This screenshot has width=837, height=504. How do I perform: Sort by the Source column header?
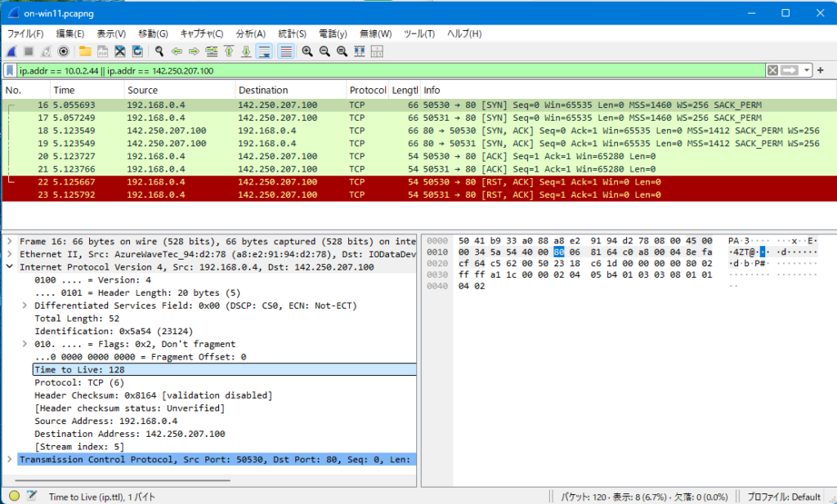click(x=179, y=90)
